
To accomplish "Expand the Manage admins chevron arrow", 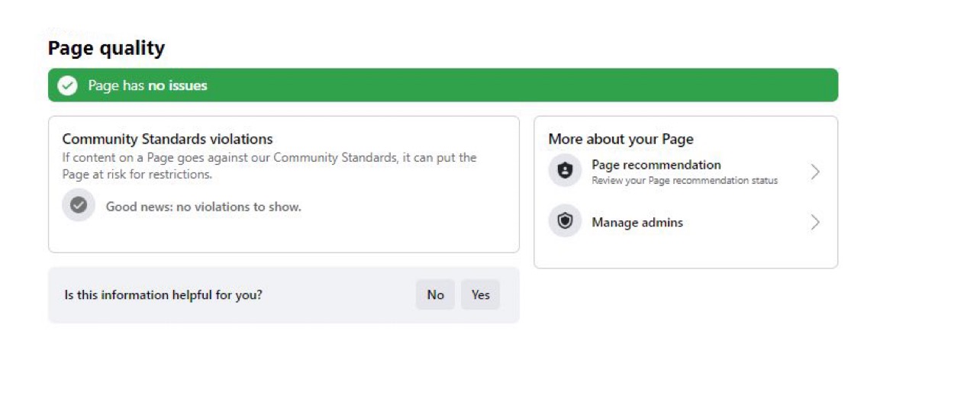I will [x=815, y=222].
